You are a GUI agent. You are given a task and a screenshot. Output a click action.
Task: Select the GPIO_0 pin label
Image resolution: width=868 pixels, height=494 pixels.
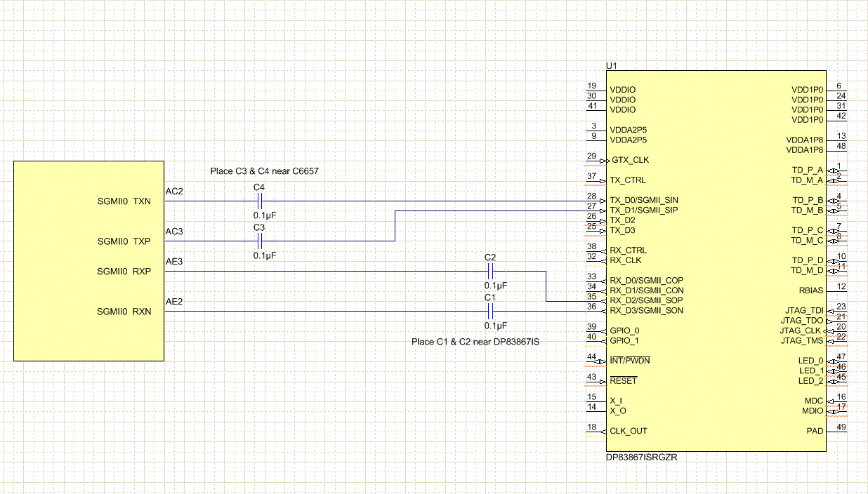[624, 331]
